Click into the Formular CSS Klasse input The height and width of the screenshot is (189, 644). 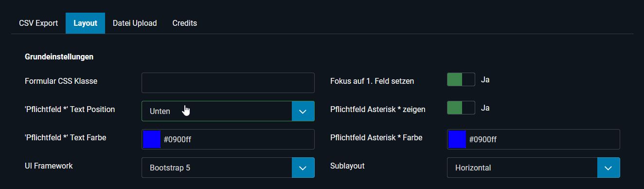[x=228, y=83]
